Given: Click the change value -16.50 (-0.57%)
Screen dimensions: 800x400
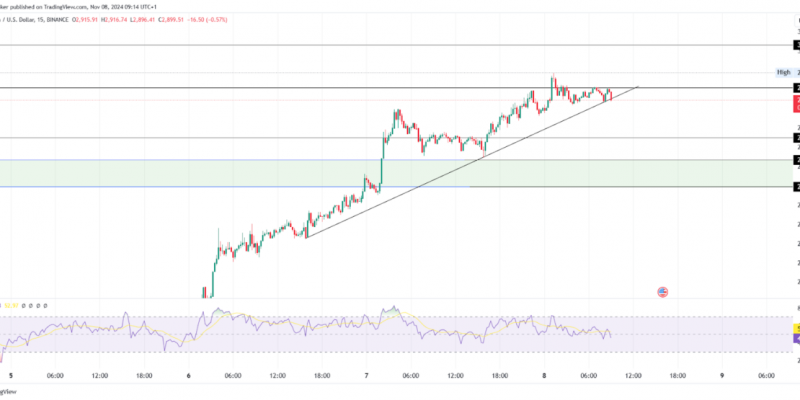Looking at the screenshot, I should [207, 19].
